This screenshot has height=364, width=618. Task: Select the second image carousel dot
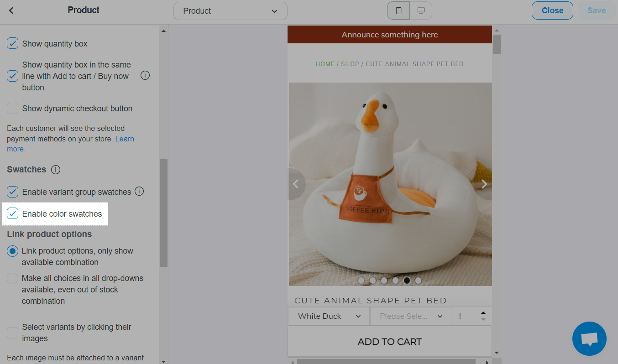(373, 281)
